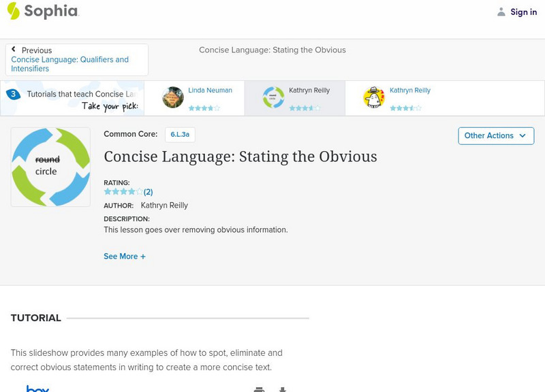Click the tutorials count badge showing 3

(x=12, y=95)
